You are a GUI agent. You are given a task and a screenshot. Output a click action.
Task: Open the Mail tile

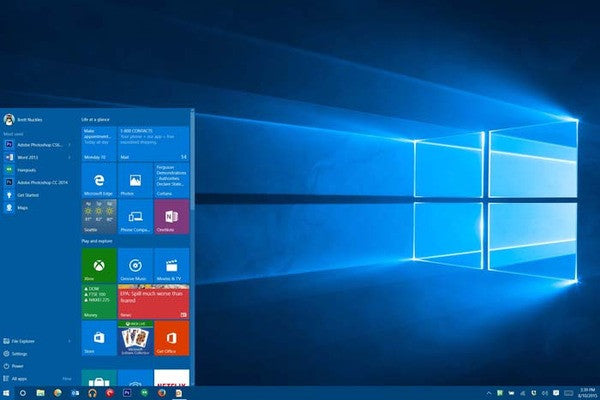pyautogui.click(x=153, y=144)
